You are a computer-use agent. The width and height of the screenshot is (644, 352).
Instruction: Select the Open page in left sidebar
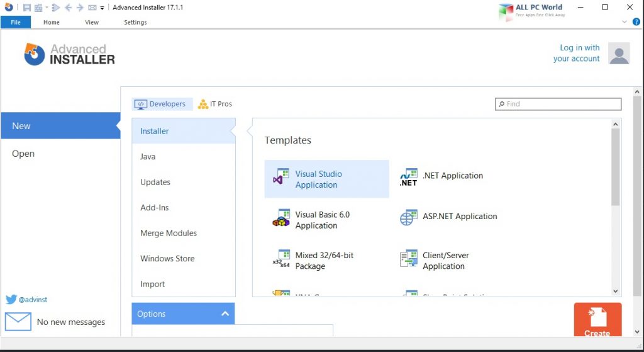[60, 154]
